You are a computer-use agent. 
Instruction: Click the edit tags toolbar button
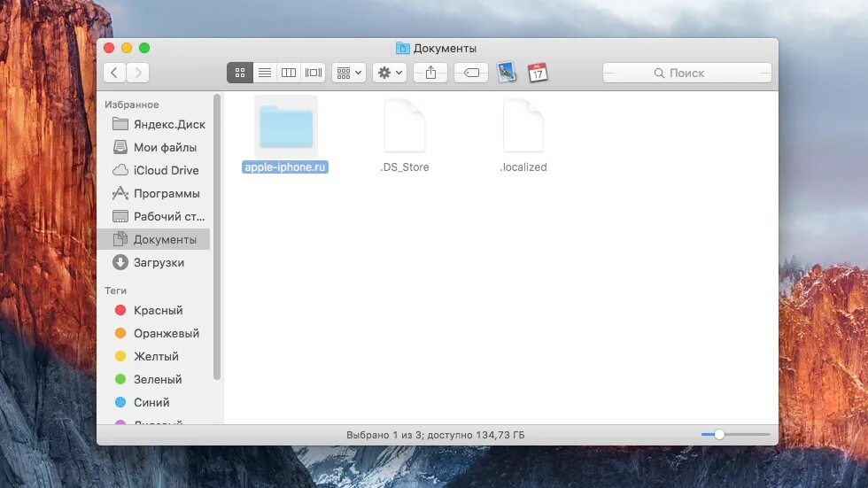click(x=471, y=73)
